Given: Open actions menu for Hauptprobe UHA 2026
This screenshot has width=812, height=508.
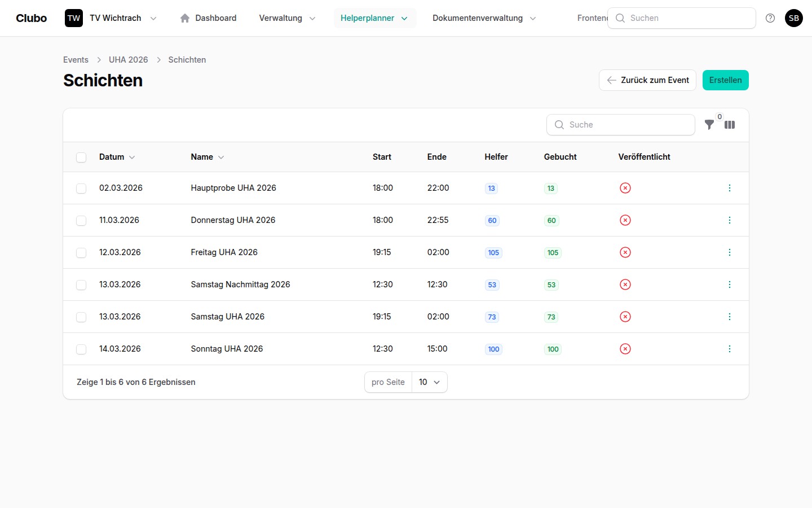Looking at the screenshot, I should [x=729, y=188].
